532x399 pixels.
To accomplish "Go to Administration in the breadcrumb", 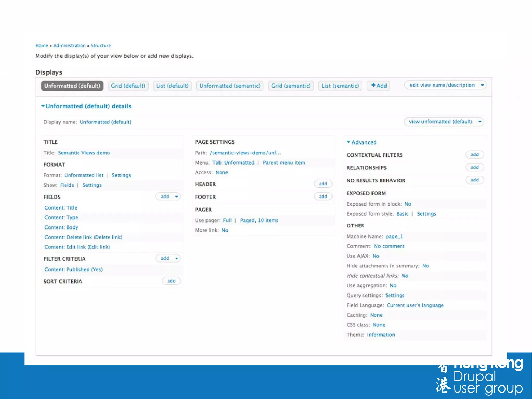I will tap(69, 45).
